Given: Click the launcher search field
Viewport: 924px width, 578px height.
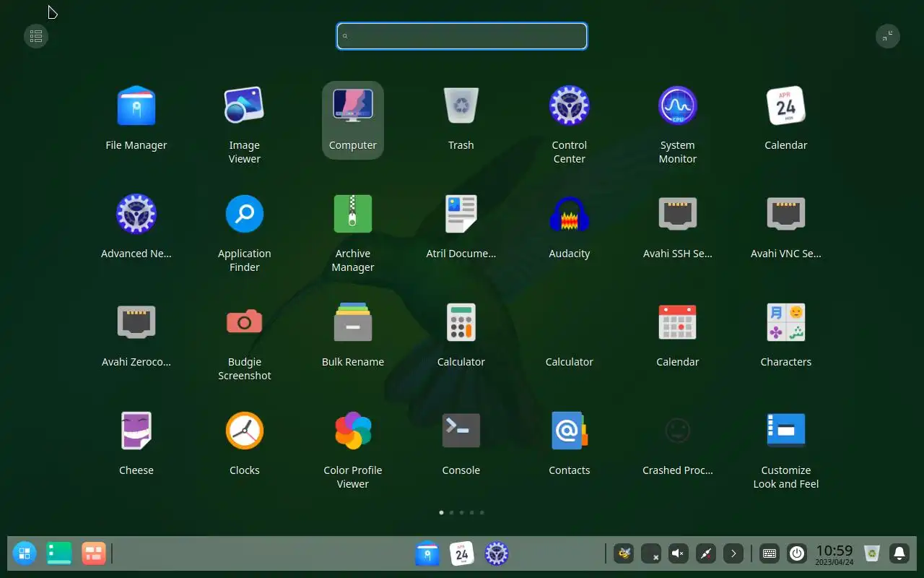Looking at the screenshot, I should pyautogui.click(x=462, y=36).
